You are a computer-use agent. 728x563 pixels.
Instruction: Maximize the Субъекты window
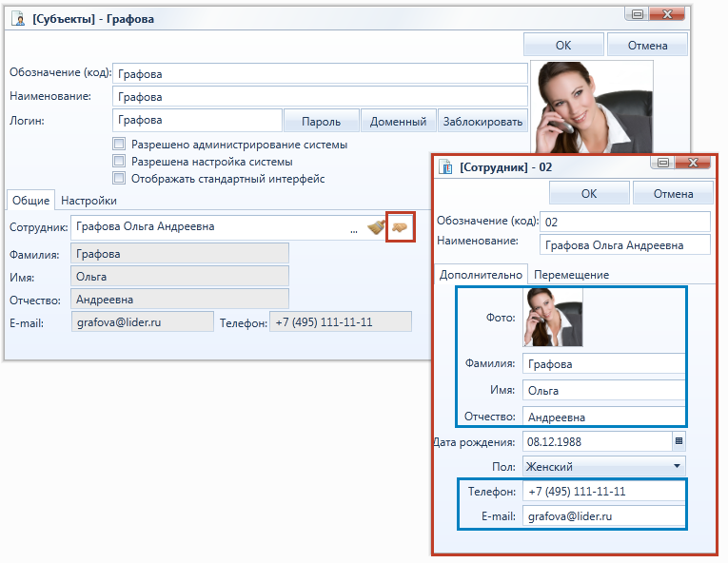(x=638, y=14)
